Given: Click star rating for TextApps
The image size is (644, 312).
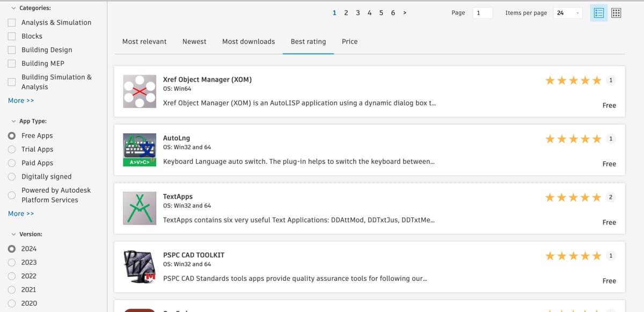Looking at the screenshot, I should 573,198.
